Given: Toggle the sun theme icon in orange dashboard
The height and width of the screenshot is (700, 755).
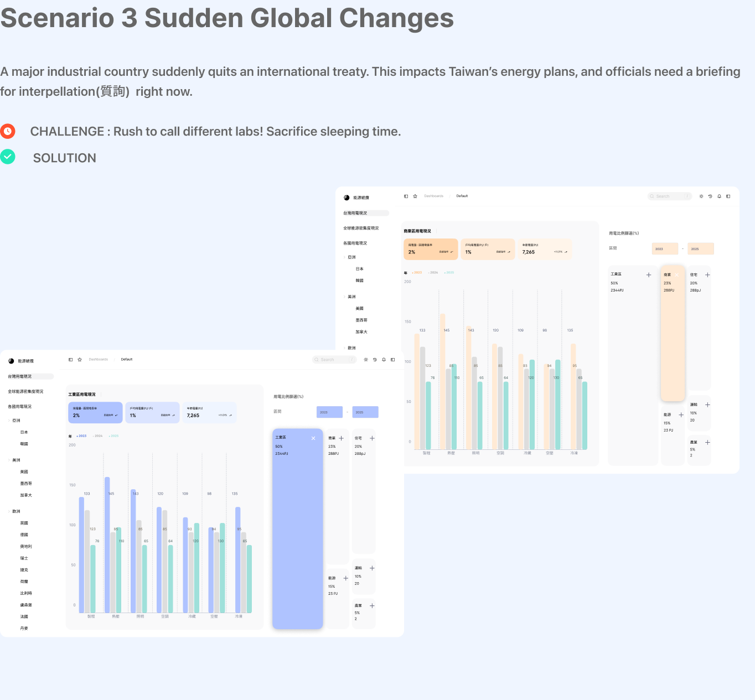Looking at the screenshot, I should (701, 196).
